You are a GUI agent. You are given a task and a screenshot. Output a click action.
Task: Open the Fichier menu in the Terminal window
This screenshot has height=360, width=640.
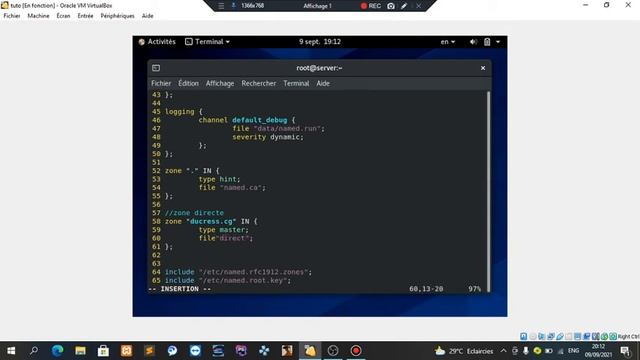tap(161, 83)
